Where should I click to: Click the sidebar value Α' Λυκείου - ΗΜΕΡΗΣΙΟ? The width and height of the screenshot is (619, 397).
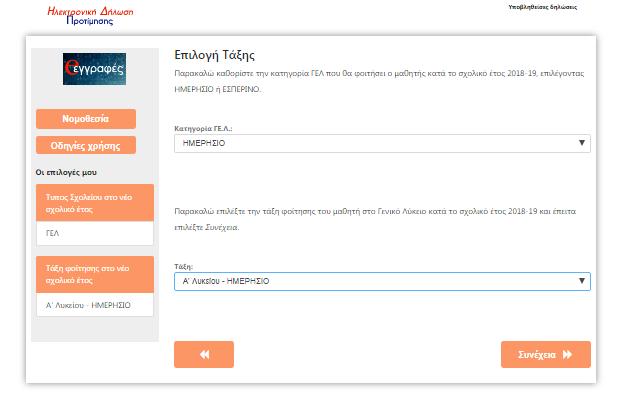pos(95,305)
